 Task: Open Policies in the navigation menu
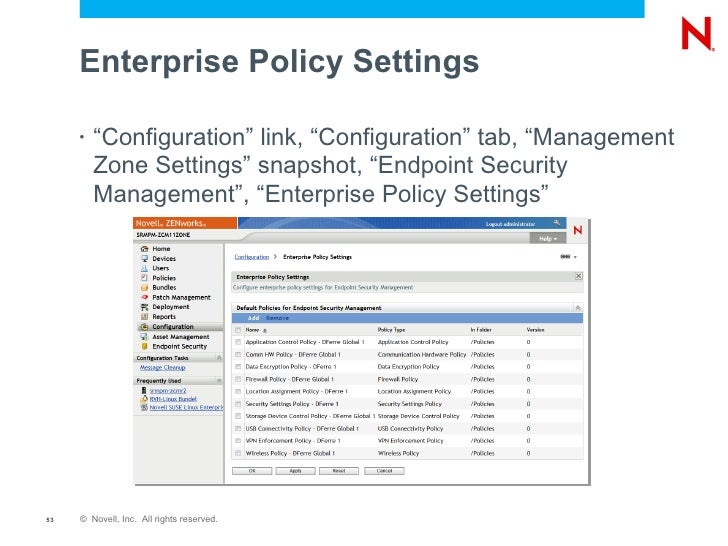coord(164,278)
